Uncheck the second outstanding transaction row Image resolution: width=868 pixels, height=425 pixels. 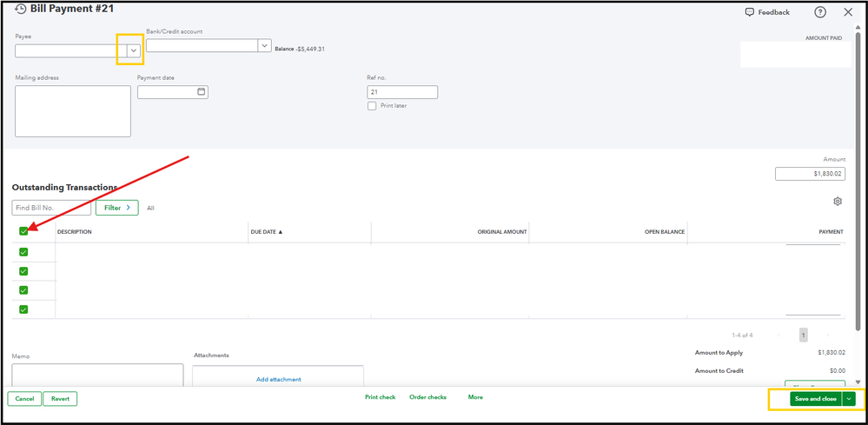(x=23, y=271)
